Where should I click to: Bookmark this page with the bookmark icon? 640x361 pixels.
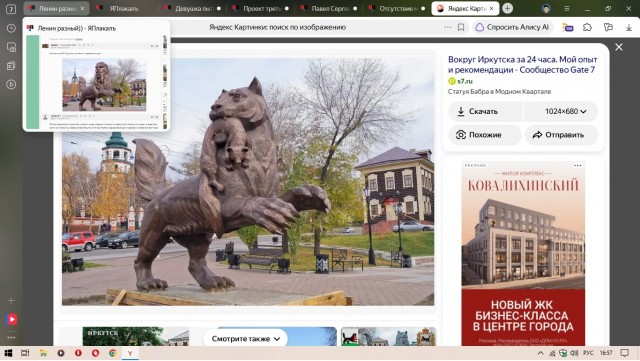[x=461, y=27]
